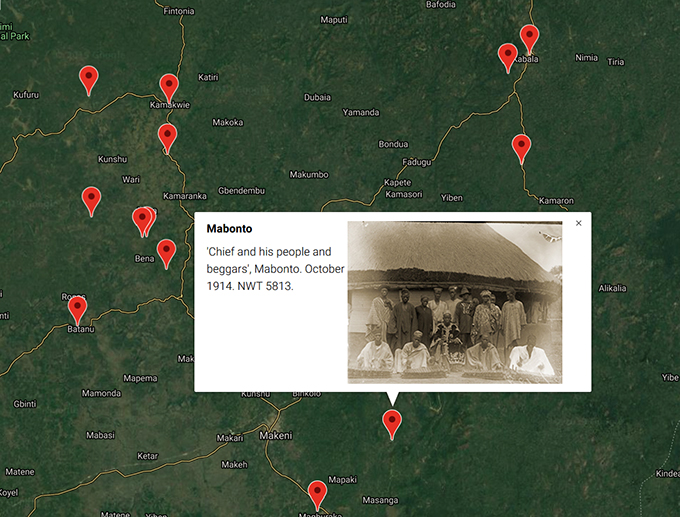Open the pin directly below the Mabonto popup
Viewport: 680px width, 517px height.
(x=393, y=424)
